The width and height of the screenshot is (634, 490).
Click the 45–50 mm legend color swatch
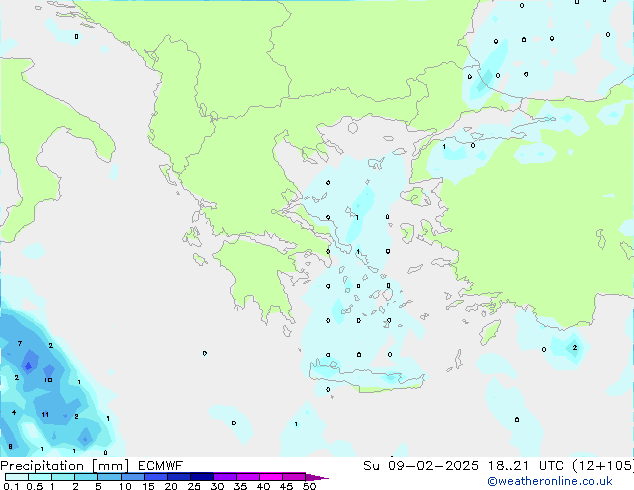294,477
